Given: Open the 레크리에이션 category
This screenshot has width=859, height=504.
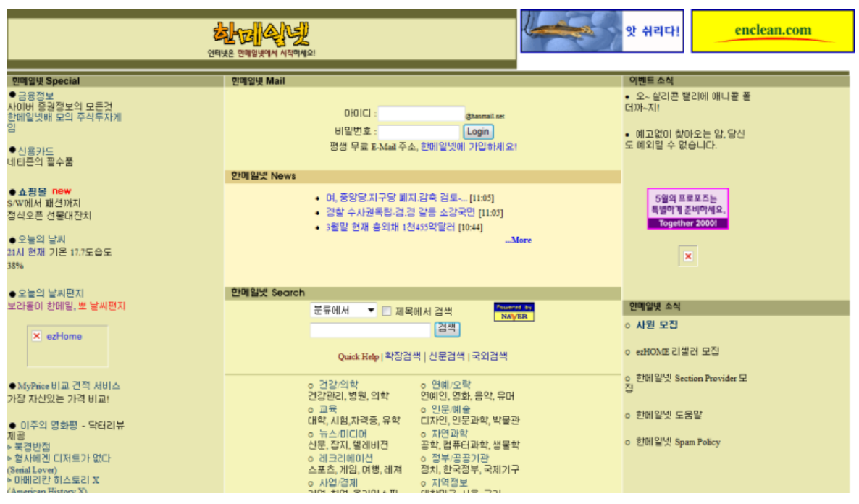Looking at the screenshot, I should tap(345, 458).
